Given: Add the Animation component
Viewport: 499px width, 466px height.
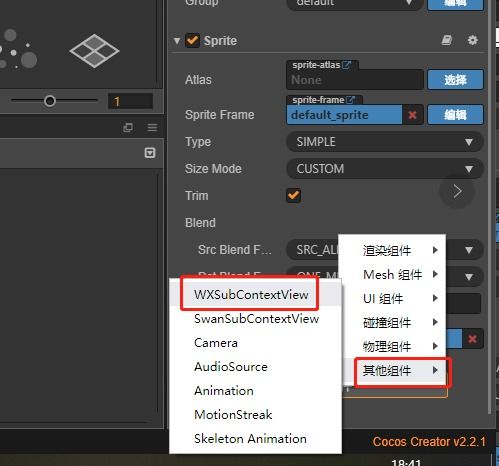Looking at the screenshot, I should coord(256,391).
